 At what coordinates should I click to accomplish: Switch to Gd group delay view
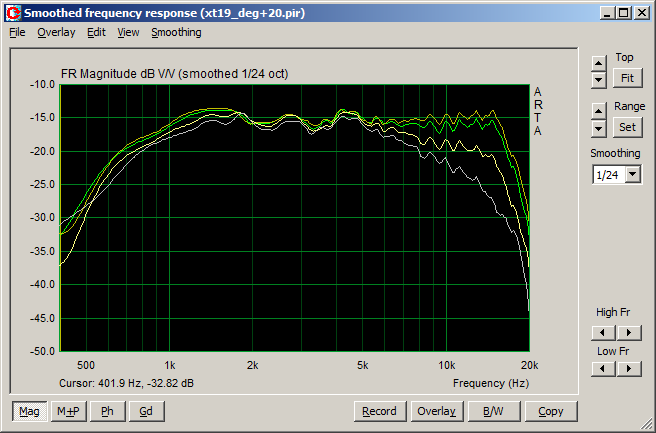[x=146, y=411]
